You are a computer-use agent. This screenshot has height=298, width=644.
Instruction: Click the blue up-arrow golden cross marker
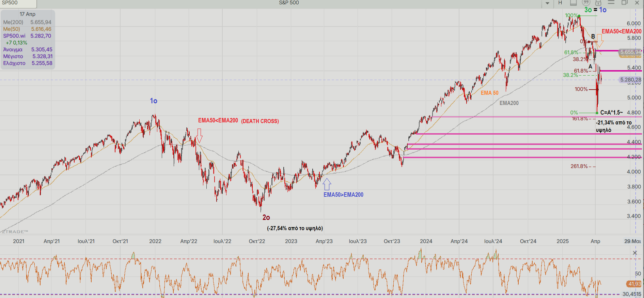click(327, 184)
